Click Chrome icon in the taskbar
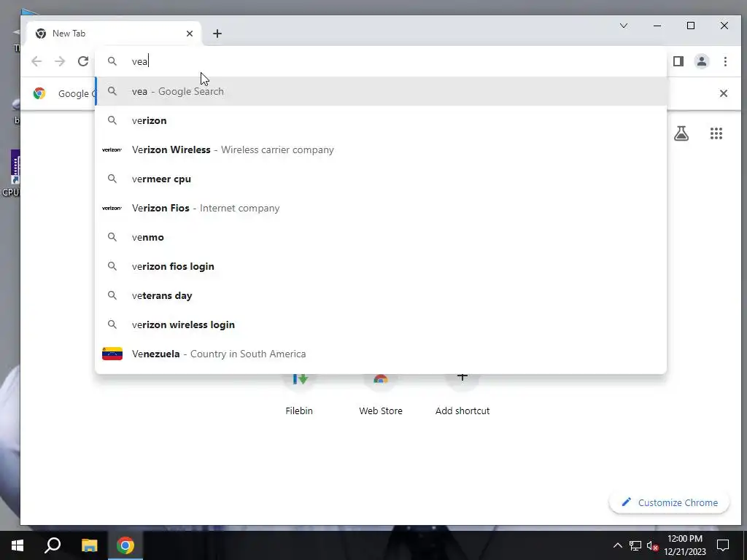 125,545
